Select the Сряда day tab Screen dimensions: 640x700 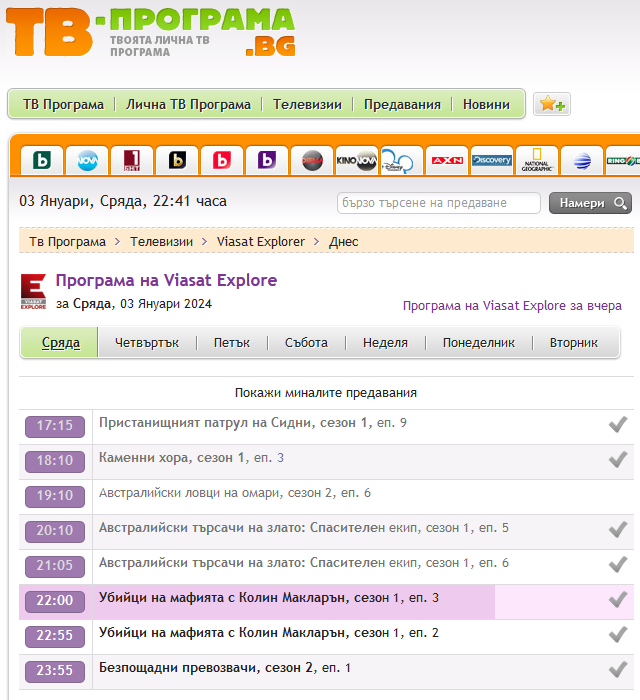pos(61,342)
